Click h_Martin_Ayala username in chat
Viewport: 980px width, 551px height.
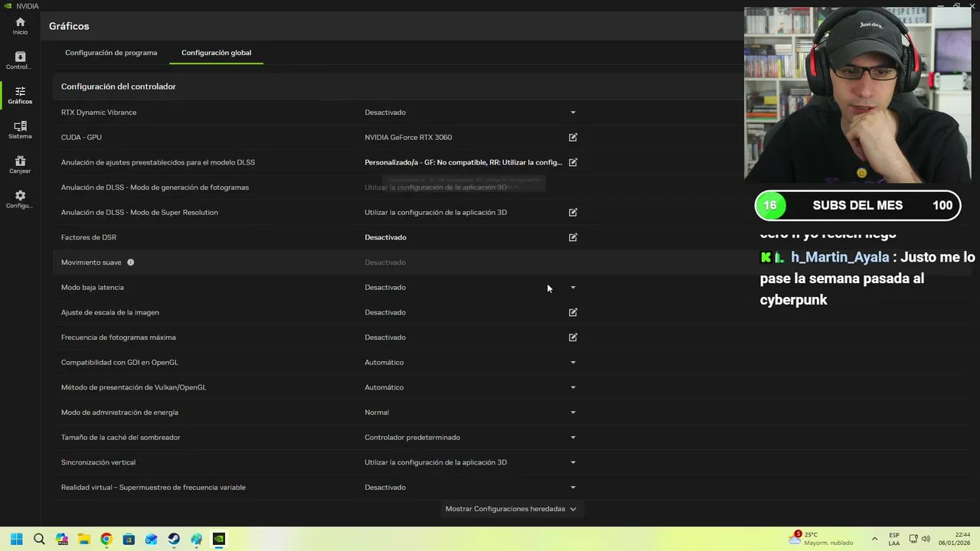(x=840, y=257)
